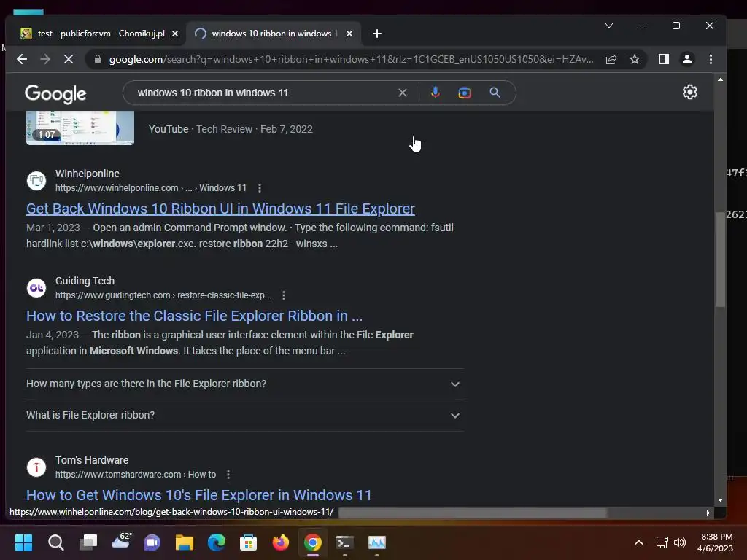
Task: Open more options for Tom's Hardware result
Action: [x=228, y=475]
